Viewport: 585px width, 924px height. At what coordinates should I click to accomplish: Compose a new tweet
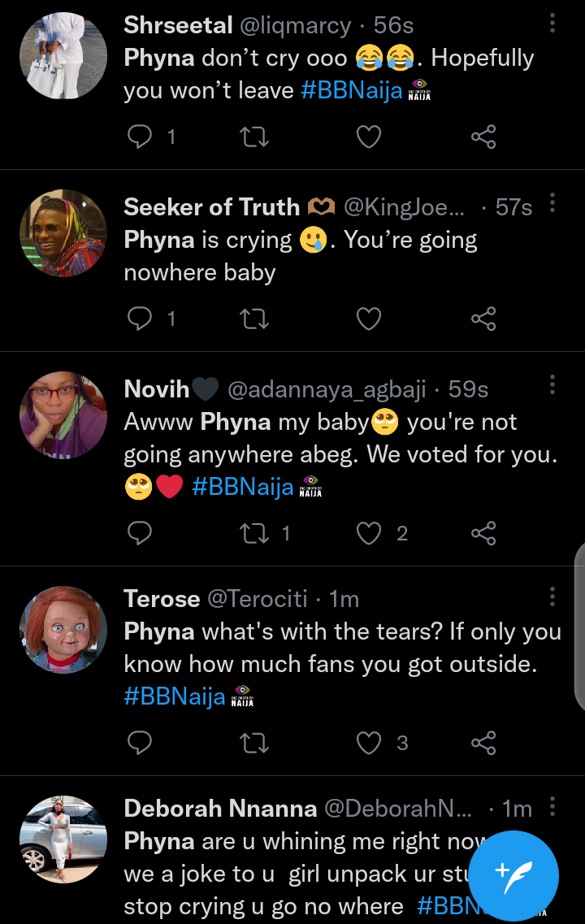tap(514, 874)
